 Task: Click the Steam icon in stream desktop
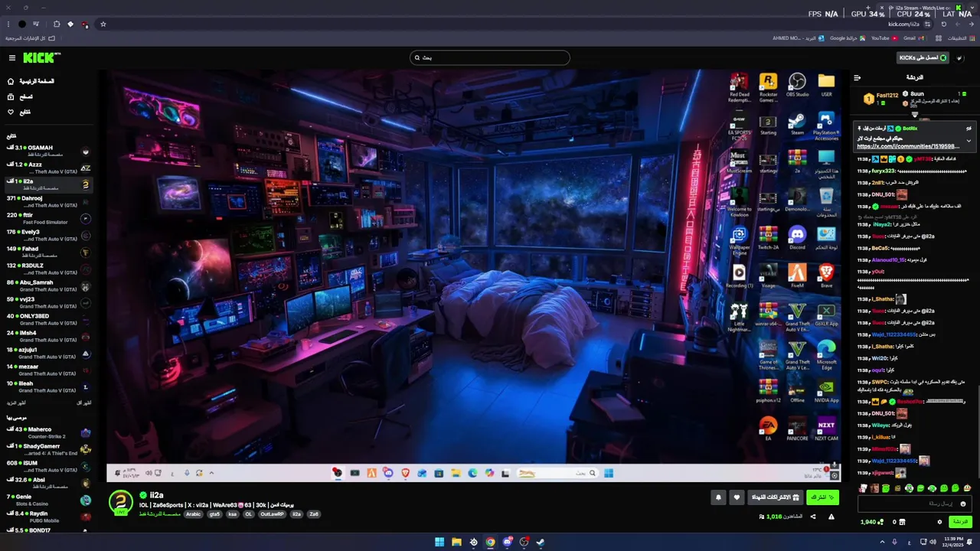pos(797,124)
